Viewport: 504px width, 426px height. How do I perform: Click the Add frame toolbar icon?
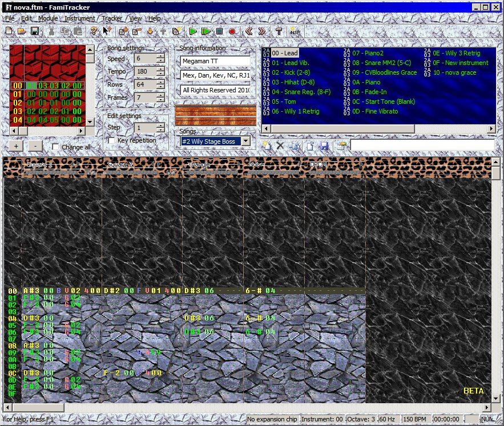pyautogui.click(x=123, y=31)
